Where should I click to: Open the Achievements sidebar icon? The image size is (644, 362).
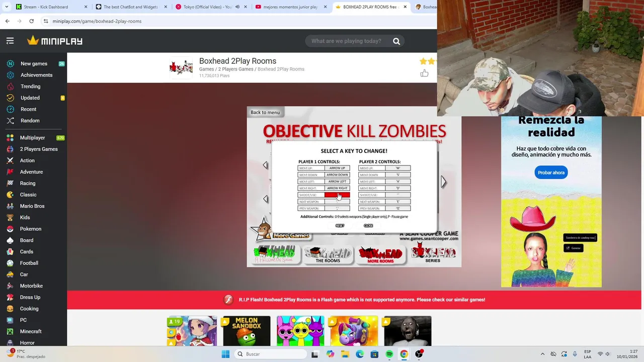tap(10, 75)
